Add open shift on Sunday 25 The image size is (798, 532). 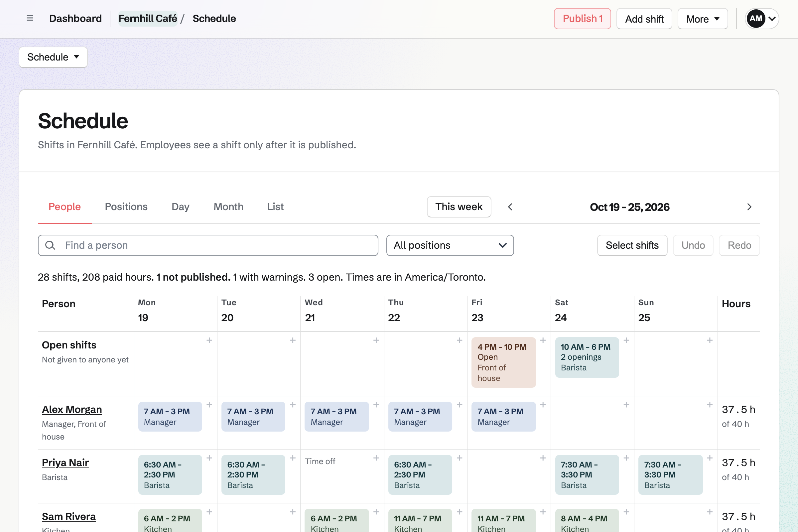pos(710,340)
